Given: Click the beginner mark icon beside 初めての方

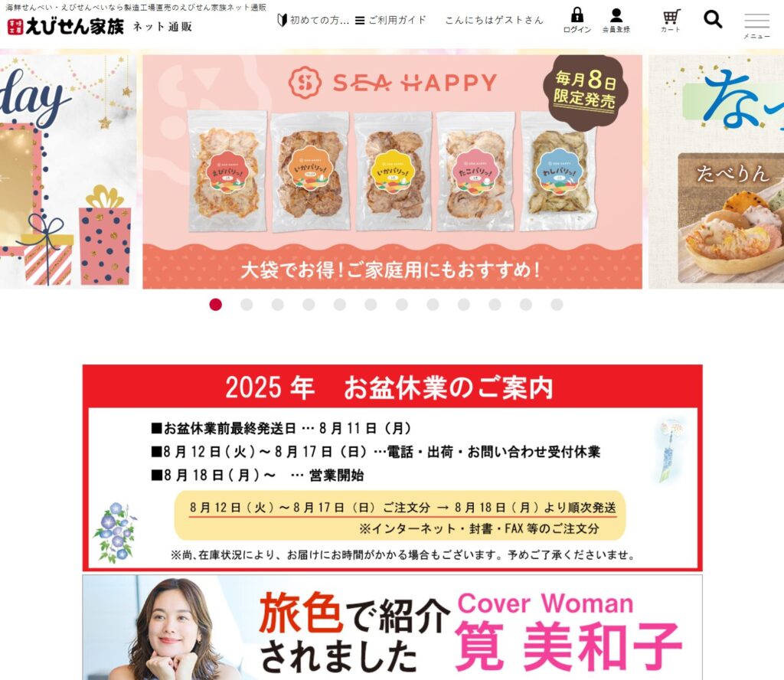Looking at the screenshot, I should (282, 20).
